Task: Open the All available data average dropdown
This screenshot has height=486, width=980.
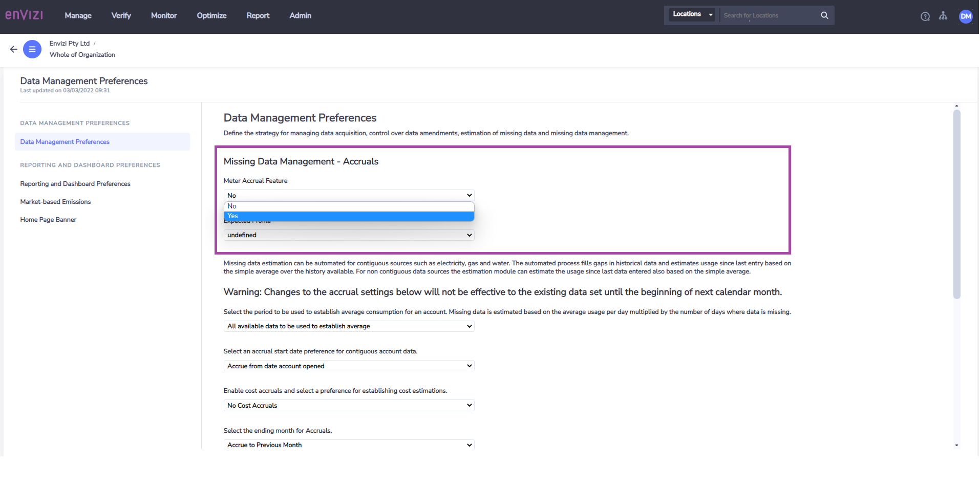Action: pyautogui.click(x=349, y=326)
